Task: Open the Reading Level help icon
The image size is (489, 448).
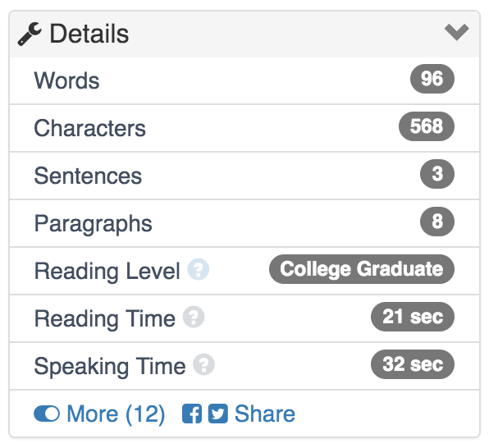Action: tap(198, 269)
